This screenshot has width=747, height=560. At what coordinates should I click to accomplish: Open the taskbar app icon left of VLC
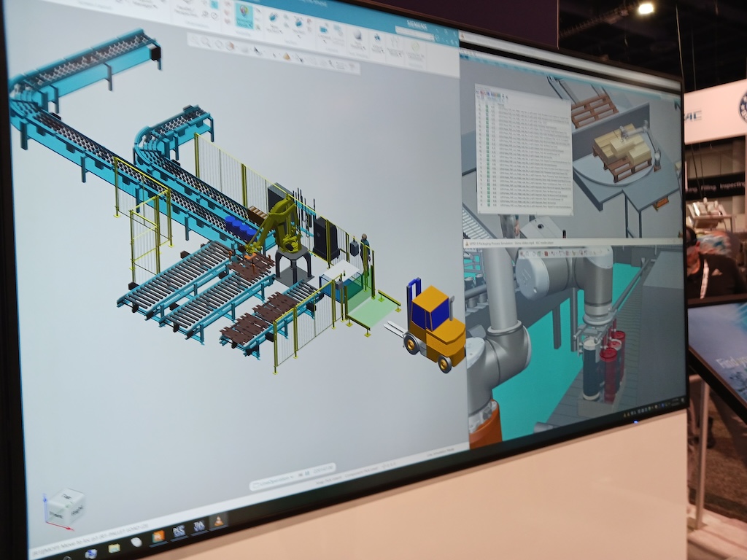coord(198,526)
